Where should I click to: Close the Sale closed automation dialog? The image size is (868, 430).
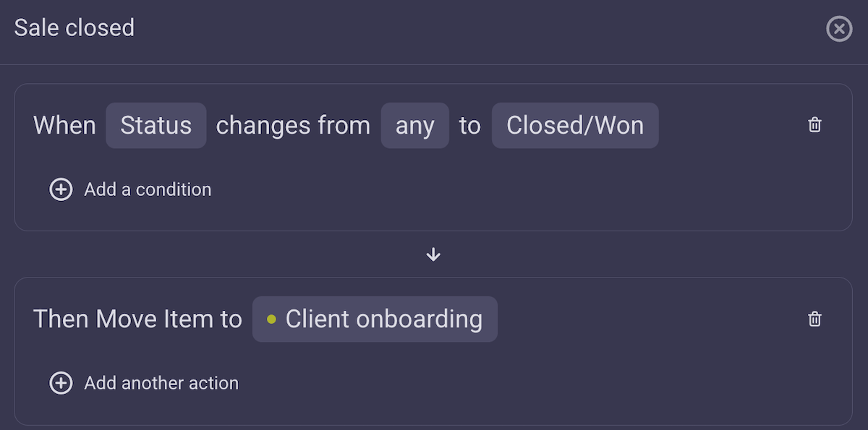click(838, 29)
